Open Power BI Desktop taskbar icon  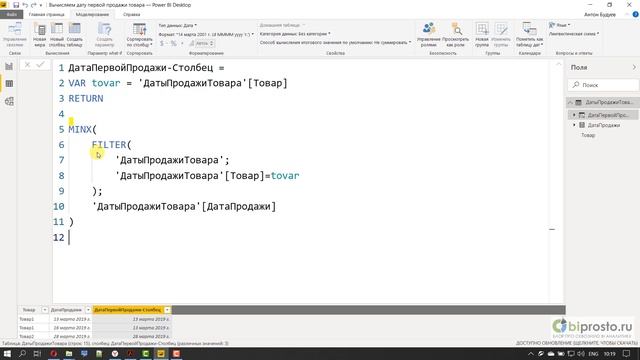[161, 353]
